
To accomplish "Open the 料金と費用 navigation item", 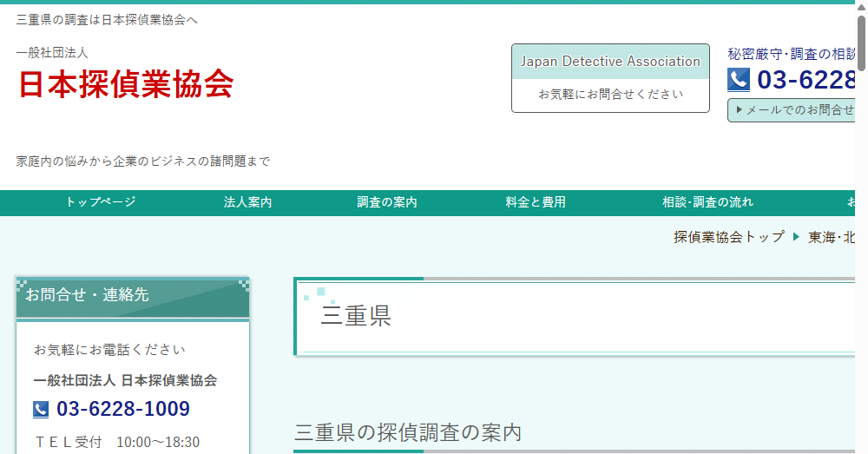I will [536, 202].
